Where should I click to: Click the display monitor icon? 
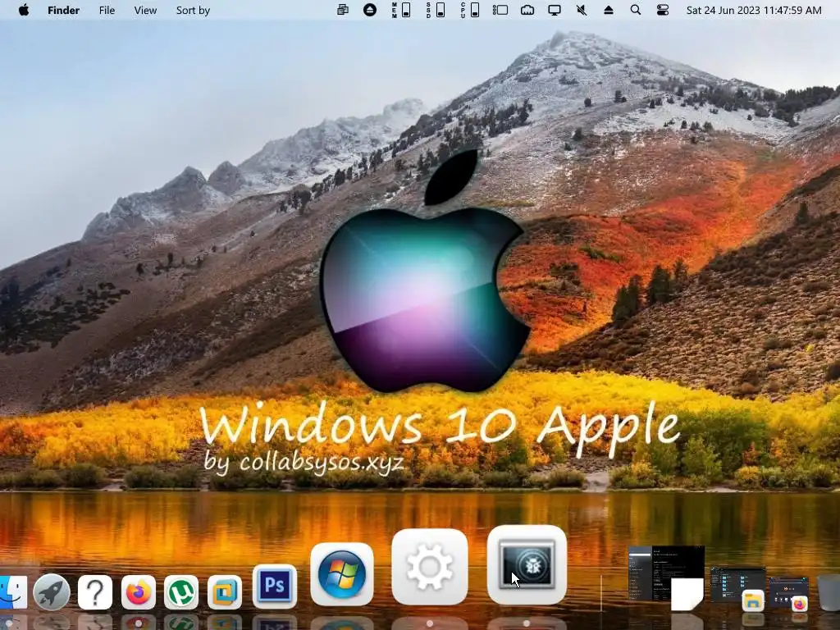point(555,10)
